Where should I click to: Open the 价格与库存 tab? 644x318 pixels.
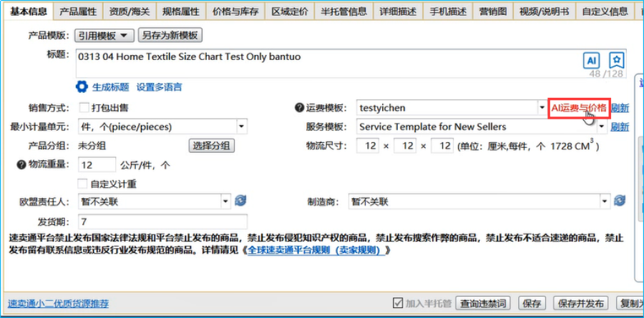click(x=235, y=11)
